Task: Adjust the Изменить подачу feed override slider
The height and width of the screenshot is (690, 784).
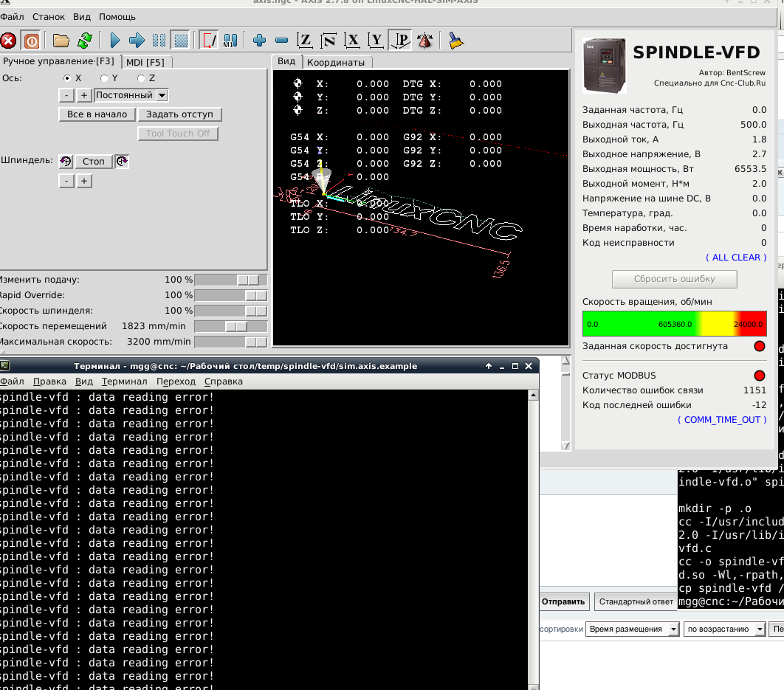Action: coord(248,280)
